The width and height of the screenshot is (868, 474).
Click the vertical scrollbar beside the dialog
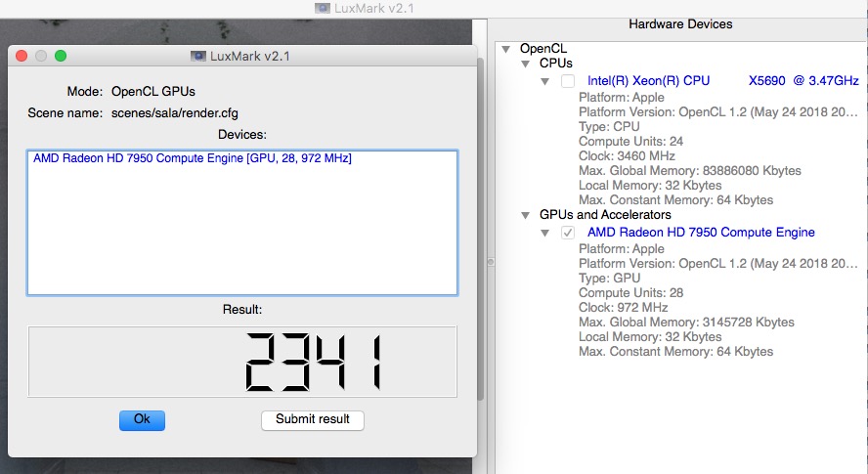pyautogui.click(x=481, y=228)
